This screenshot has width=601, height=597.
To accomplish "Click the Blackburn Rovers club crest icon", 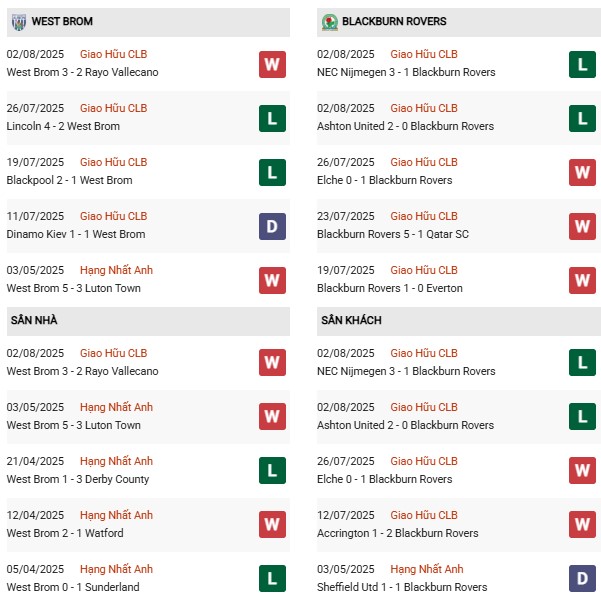I will coord(329,21).
